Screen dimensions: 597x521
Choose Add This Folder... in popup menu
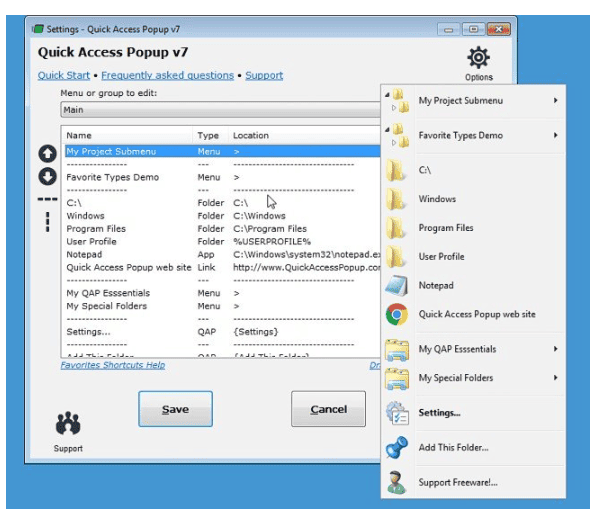[473, 447]
